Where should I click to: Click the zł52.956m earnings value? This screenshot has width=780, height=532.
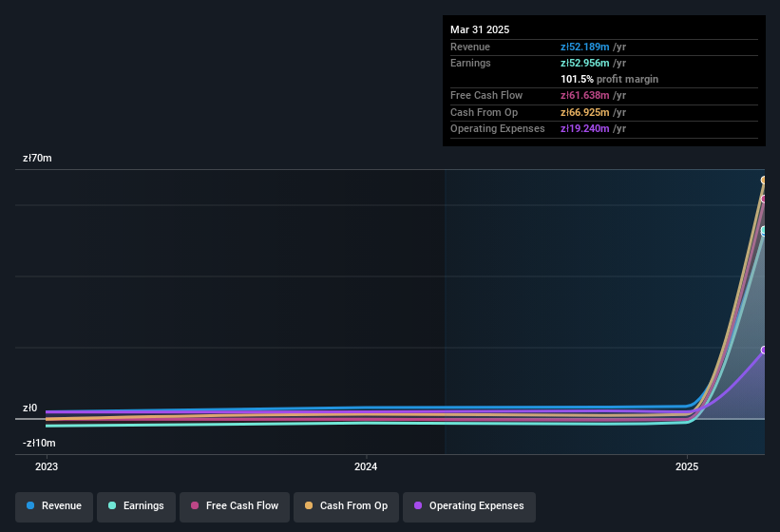pos(584,63)
